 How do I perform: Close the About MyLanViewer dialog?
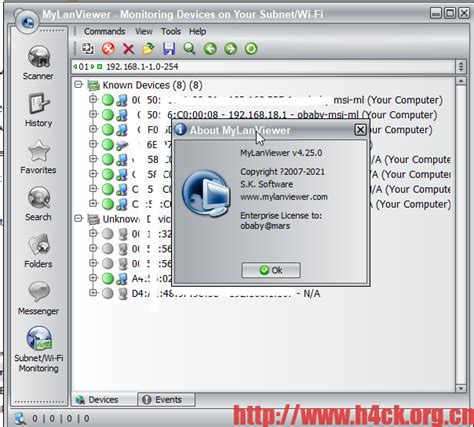pos(360,130)
